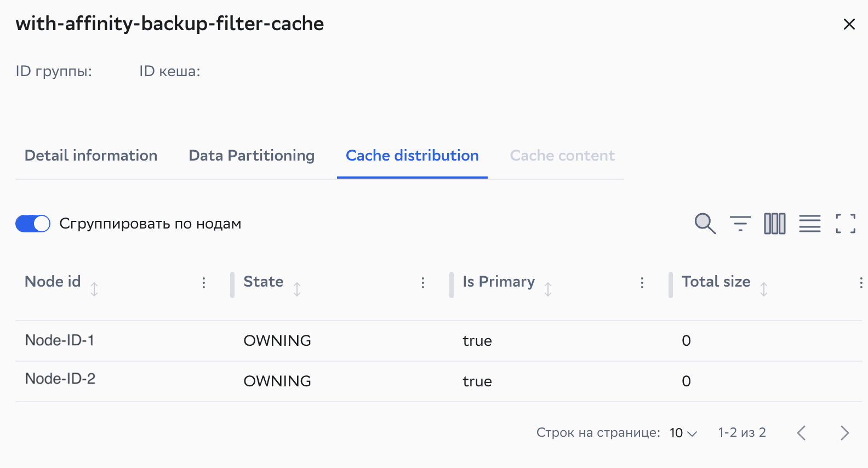Select the Cache distribution tab

412,156
